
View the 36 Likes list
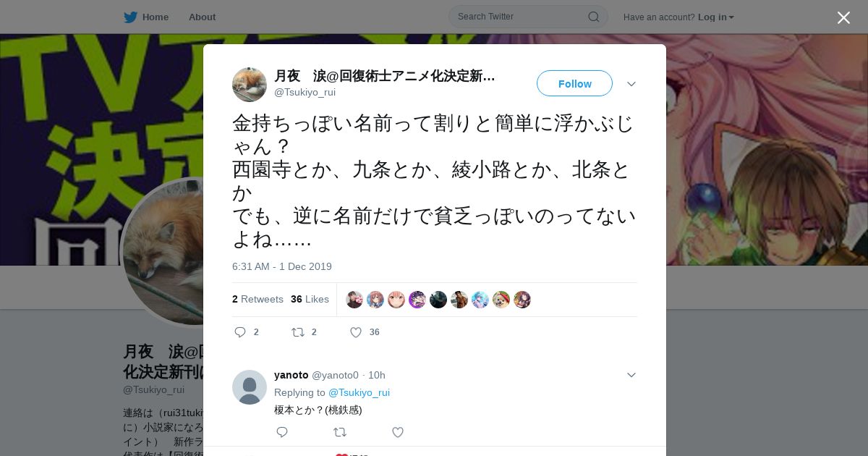point(310,299)
